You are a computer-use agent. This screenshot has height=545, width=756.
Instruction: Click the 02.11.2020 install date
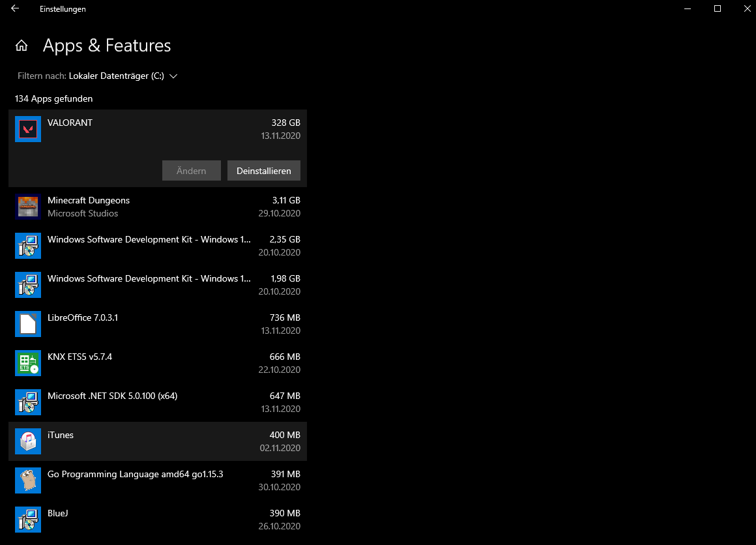click(x=280, y=448)
